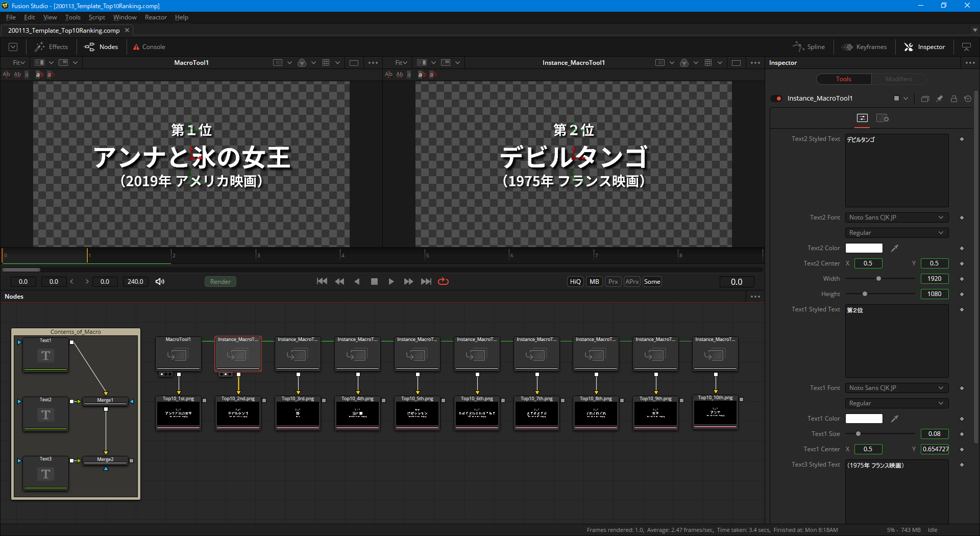Toggle MB motion blur mode

(x=594, y=282)
